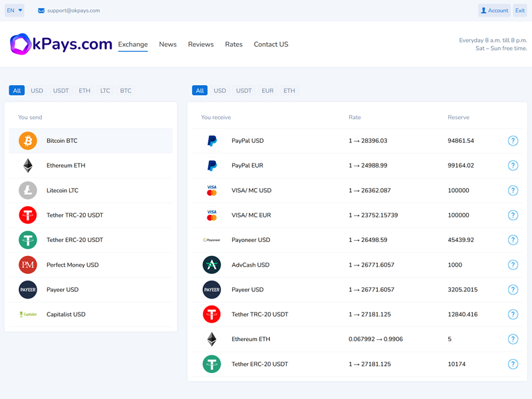The height and width of the screenshot is (399, 532).
Task: Open the help icon for AdvCash USD
Action: pyautogui.click(x=513, y=265)
